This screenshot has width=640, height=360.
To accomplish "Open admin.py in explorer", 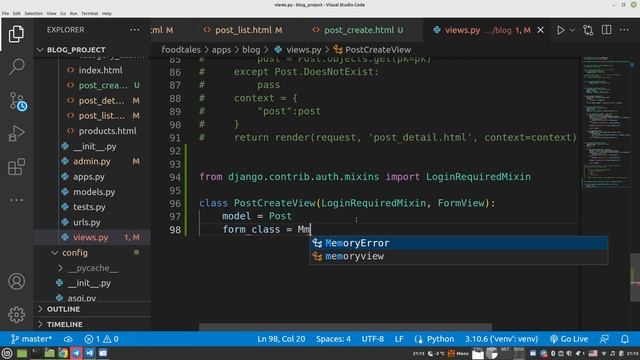I will 92,161.
